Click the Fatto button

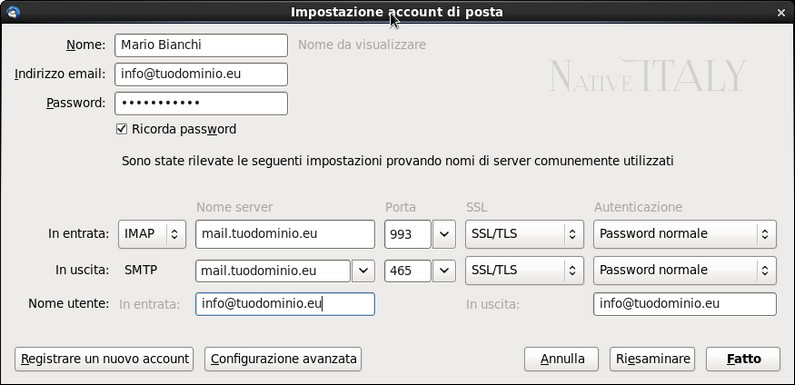[743, 359]
